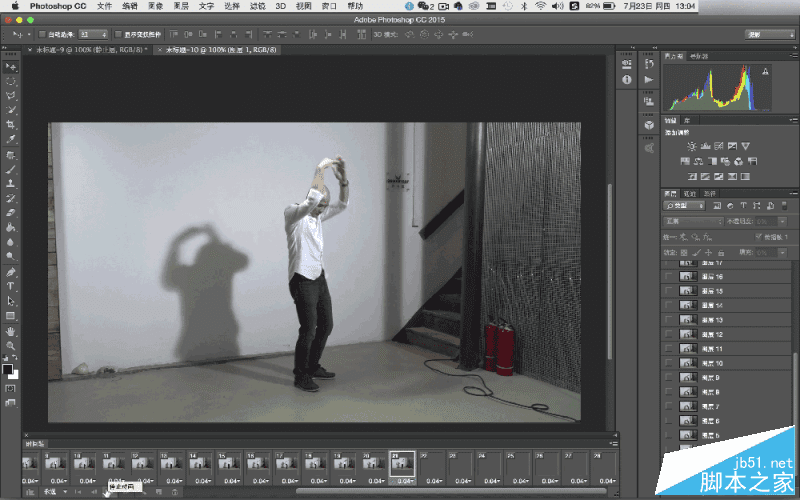This screenshot has height=500, width=800.
Task: Toggle visibility of layer 12
Action: tap(668, 334)
